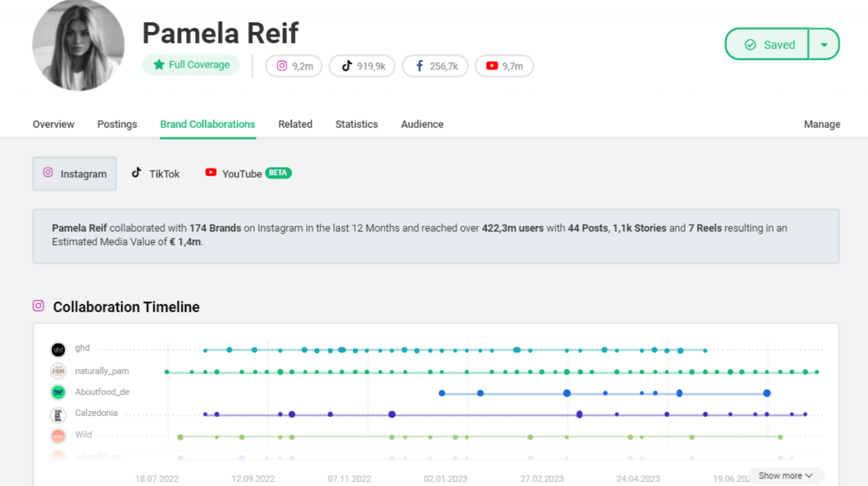
Task: Click the Pamela Reif name heading
Action: point(220,33)
